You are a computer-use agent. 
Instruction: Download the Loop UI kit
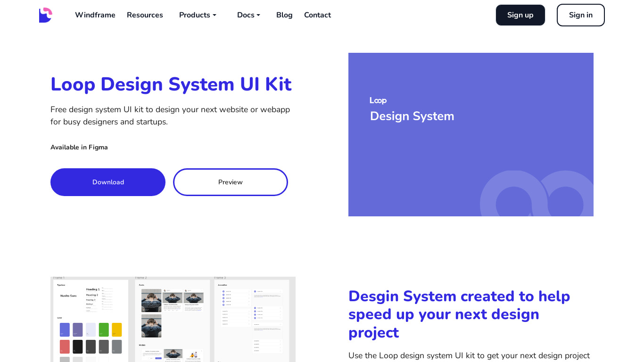[x=108, y=182]
